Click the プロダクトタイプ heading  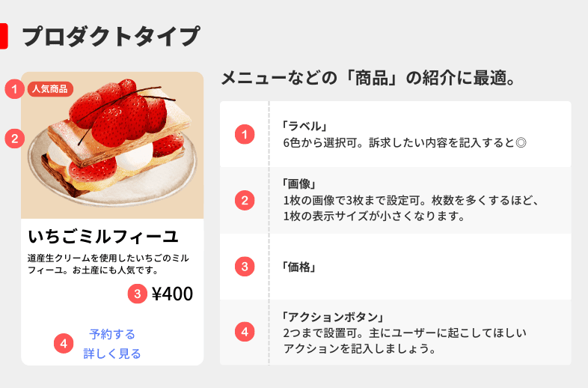111,37
